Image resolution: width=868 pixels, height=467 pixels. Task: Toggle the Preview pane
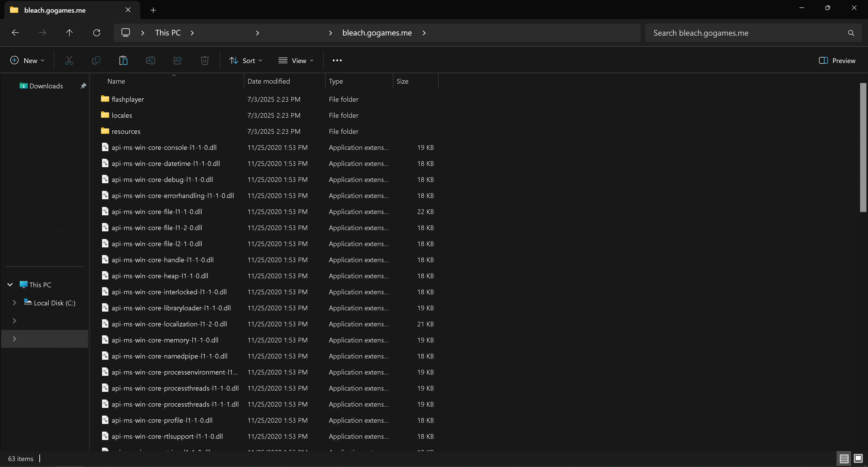(837, 61)
